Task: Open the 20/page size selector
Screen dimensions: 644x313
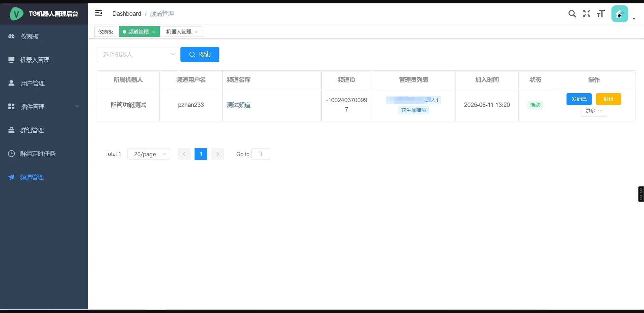Action: pyautogui.click(x=148, y=154)
